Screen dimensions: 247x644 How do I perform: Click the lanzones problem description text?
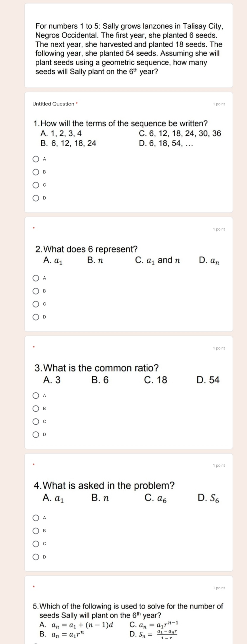(129, 49)
